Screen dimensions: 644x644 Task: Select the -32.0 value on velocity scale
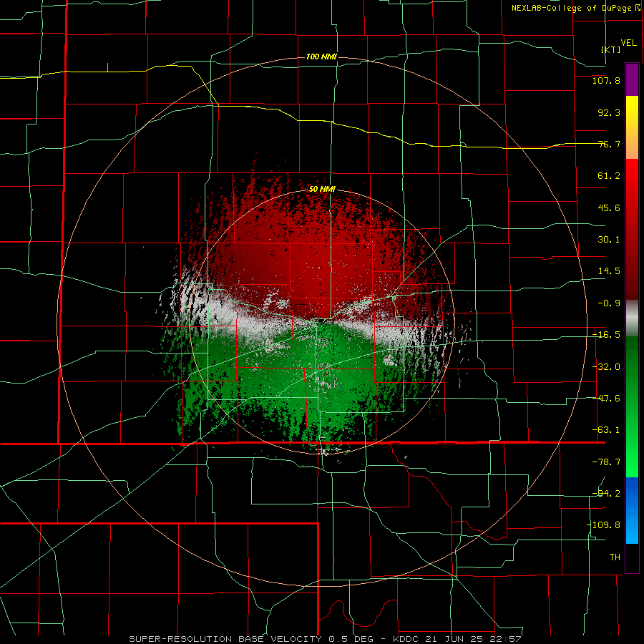coord(606,367)
